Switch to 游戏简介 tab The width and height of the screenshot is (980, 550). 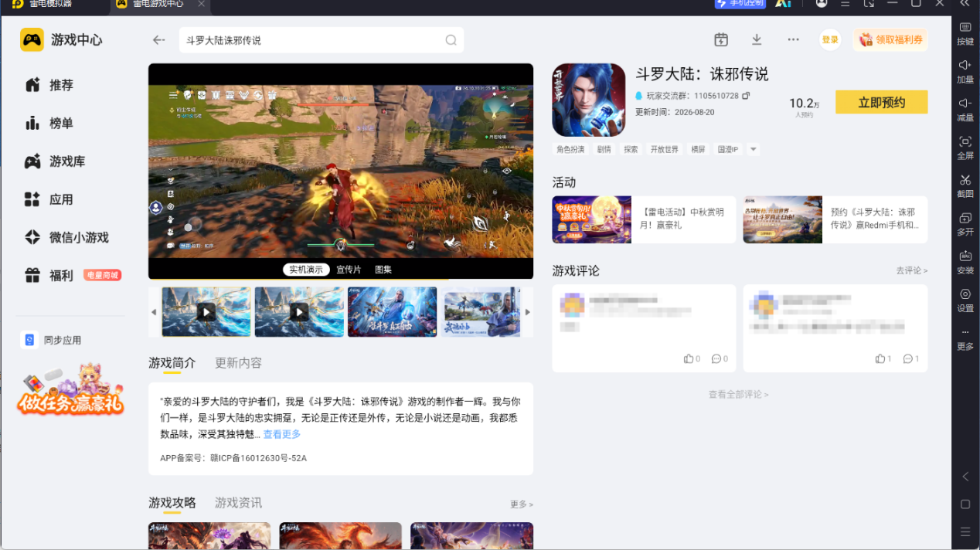pos(172,362)
